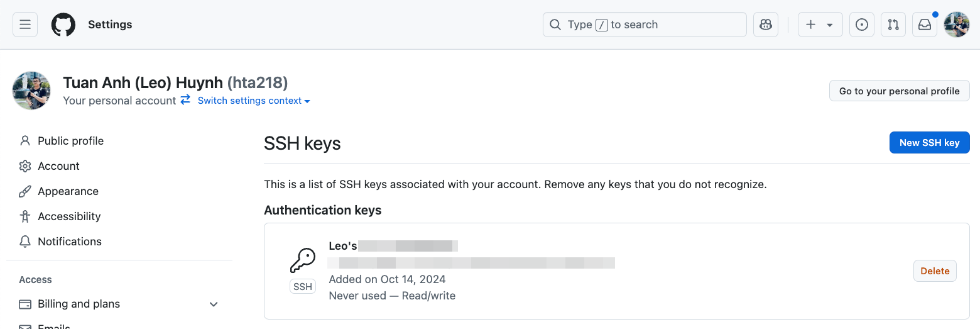
Task: Open the user avatar menu
Action: coord(957,25)
